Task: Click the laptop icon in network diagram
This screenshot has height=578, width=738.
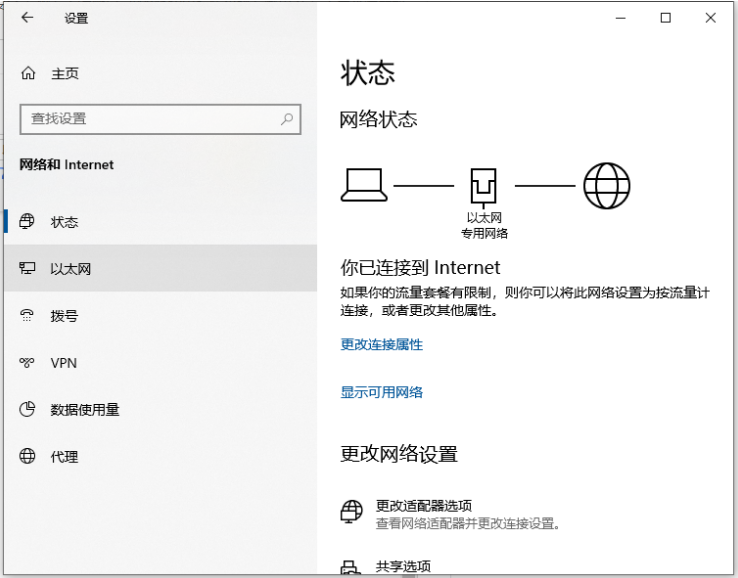Action: (363, 185)
